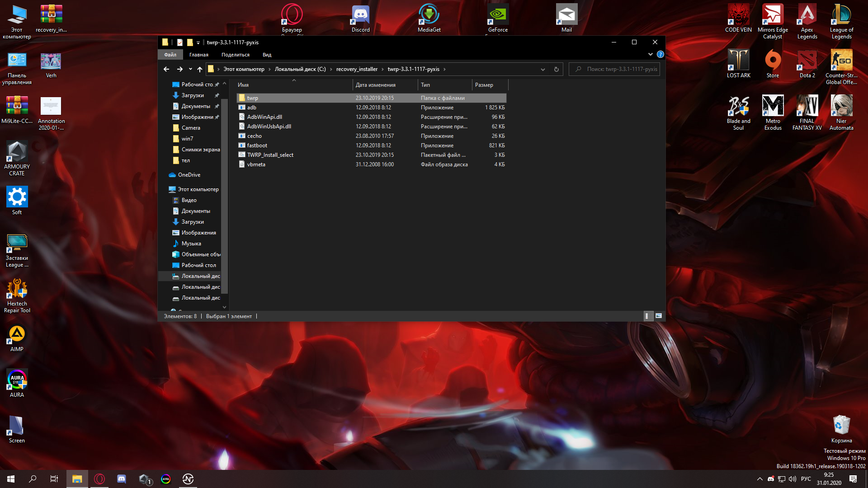Image resolution: width=868 pixels, height=488 pixels.
Task: Open recent locations dropdown arrow
Action: [190, 69]
